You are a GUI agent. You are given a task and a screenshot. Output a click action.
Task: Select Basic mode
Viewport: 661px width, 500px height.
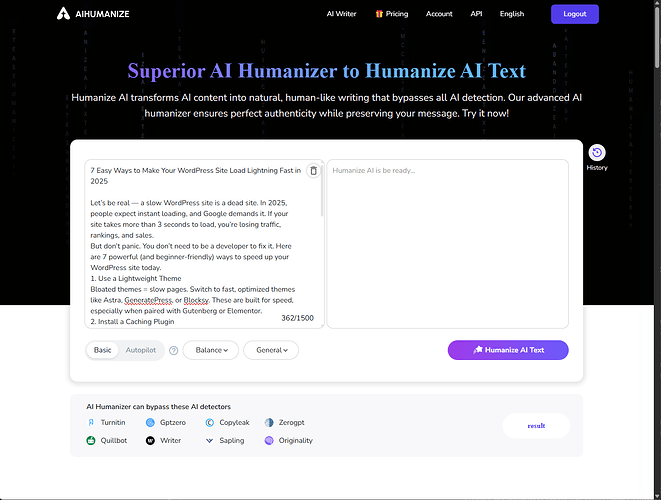pyautogui.click(x=102, y=350)
